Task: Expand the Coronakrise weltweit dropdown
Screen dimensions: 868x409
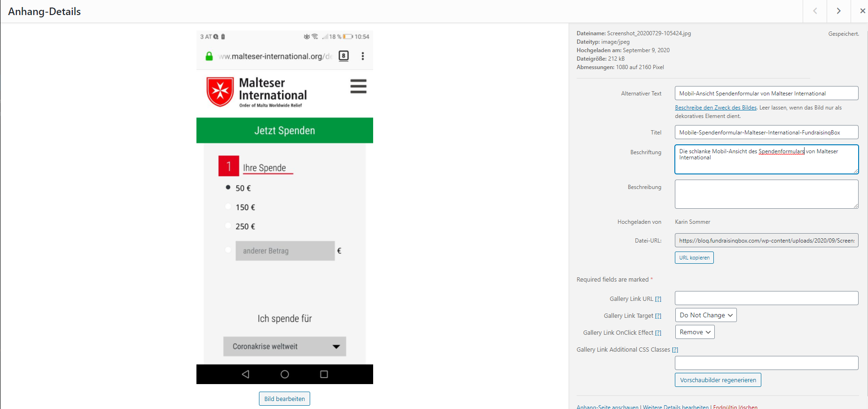Action: (x=285, y=346)
